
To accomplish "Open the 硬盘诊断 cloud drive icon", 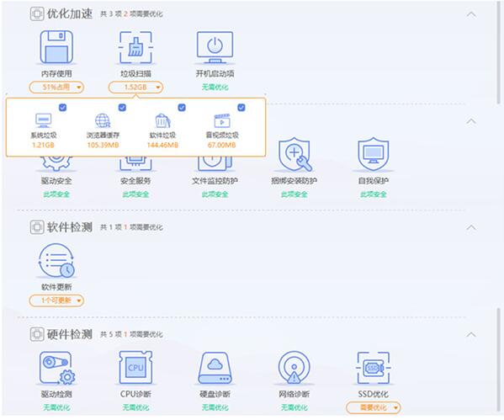I will tap(215, 367).
